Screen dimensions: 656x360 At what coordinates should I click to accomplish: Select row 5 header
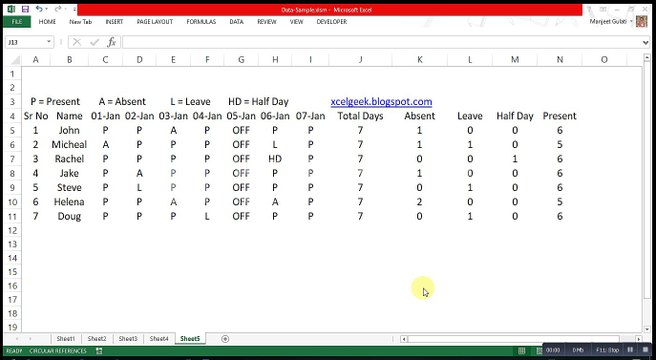pos(12,131)
